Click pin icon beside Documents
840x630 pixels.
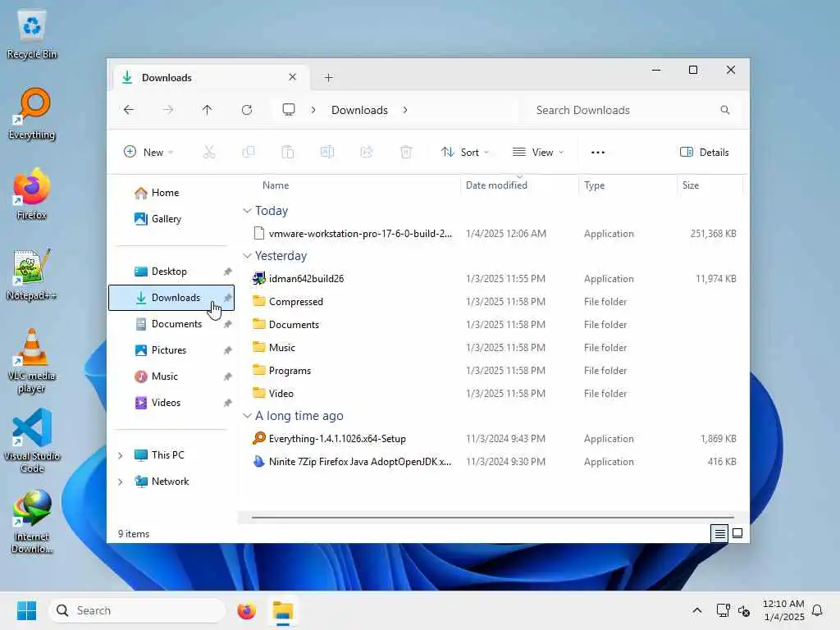pos(228,324)
